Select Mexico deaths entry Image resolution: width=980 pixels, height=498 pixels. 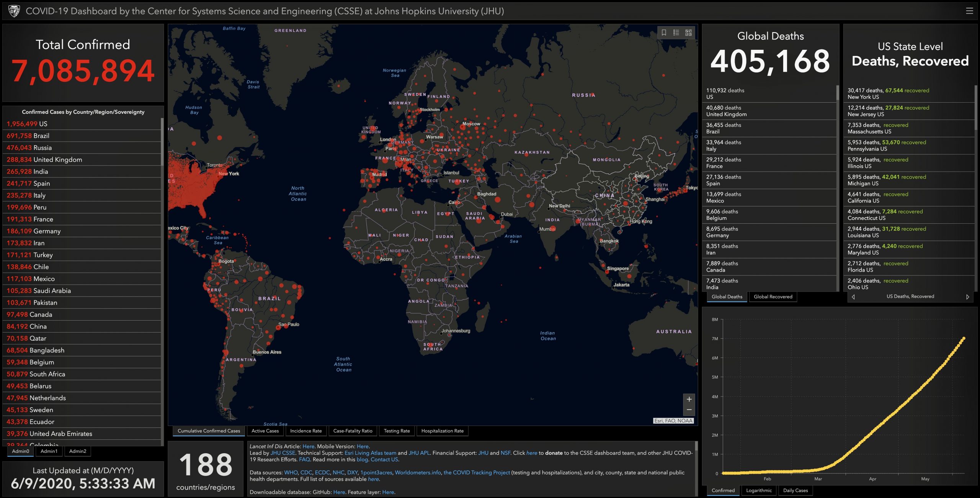click(769, 197)
